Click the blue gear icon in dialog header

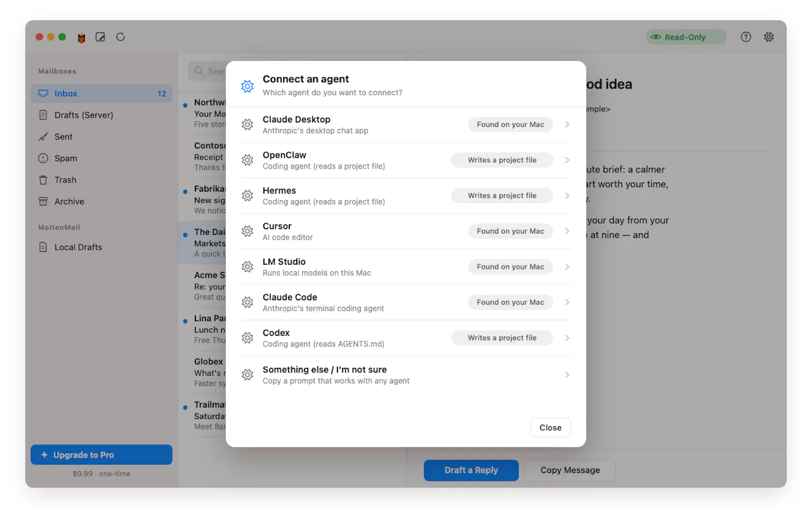point(247,86)
